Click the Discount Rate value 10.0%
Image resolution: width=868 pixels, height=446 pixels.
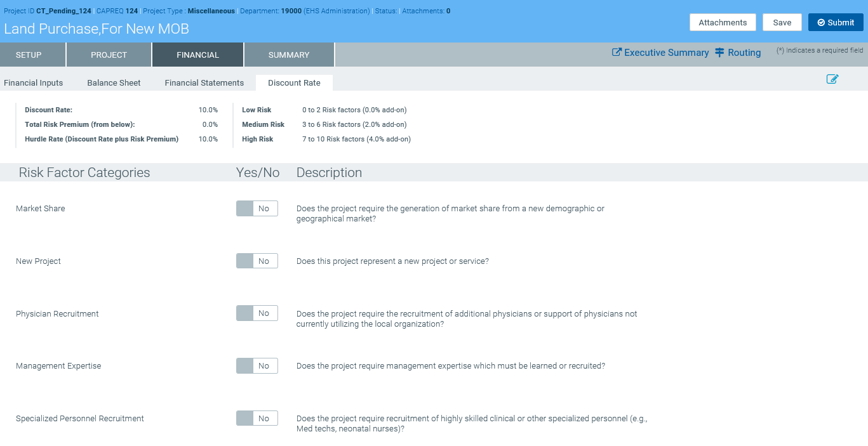[x=208, y=110]
